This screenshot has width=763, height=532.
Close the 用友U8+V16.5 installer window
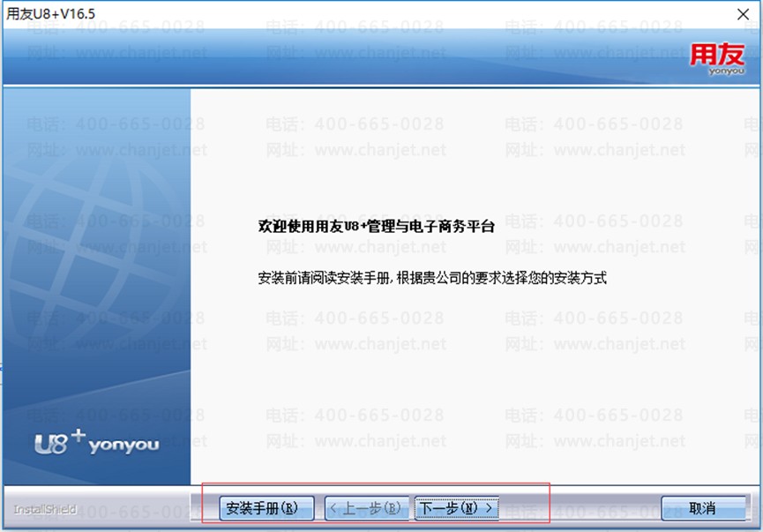[743, 14]
